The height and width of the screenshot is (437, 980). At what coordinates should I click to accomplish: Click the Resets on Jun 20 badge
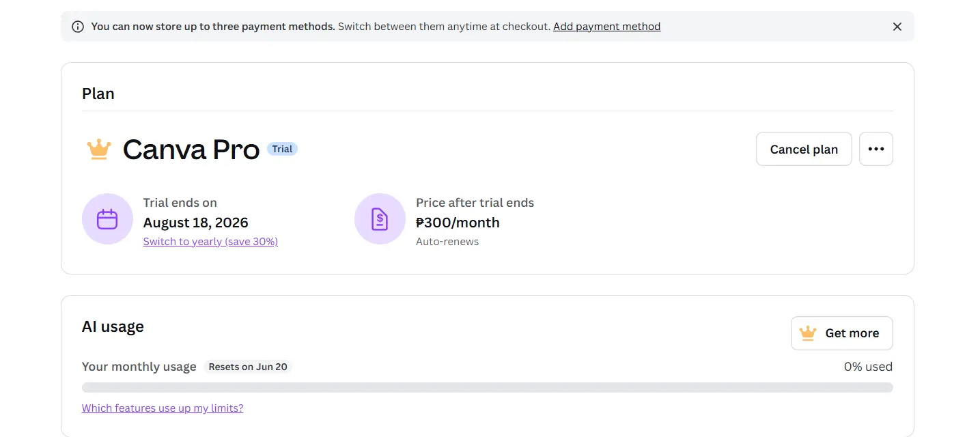(248, 367)
